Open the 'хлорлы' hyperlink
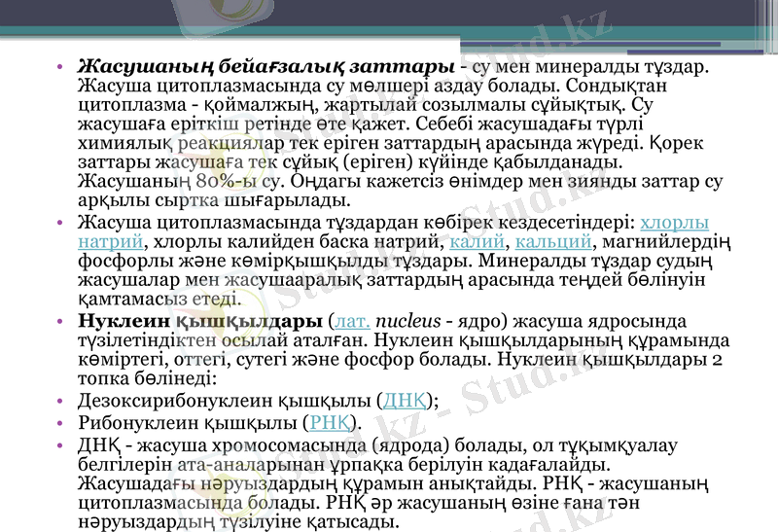778x532 pixels. (x=674, y=224)
